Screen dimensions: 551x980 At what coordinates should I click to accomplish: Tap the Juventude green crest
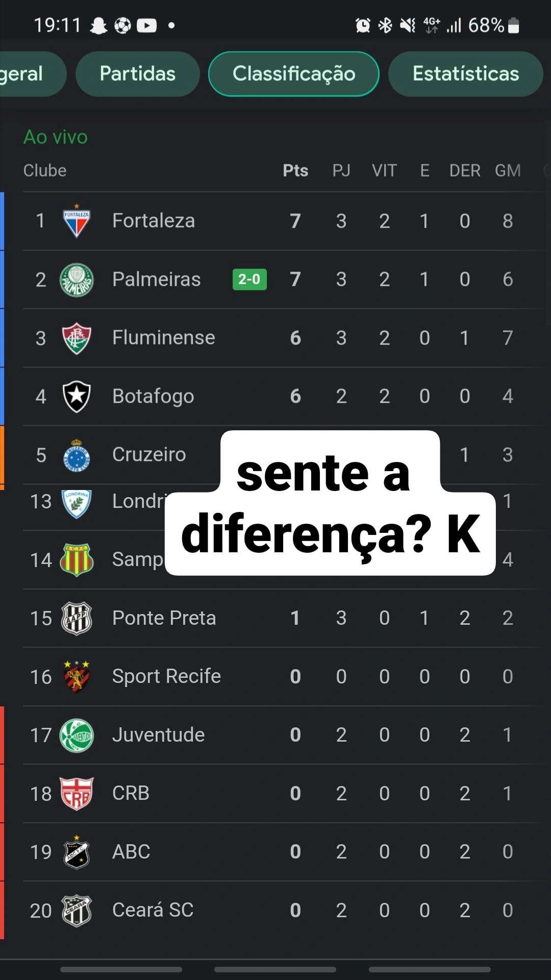pyautogui.click(x=77, y=735)
